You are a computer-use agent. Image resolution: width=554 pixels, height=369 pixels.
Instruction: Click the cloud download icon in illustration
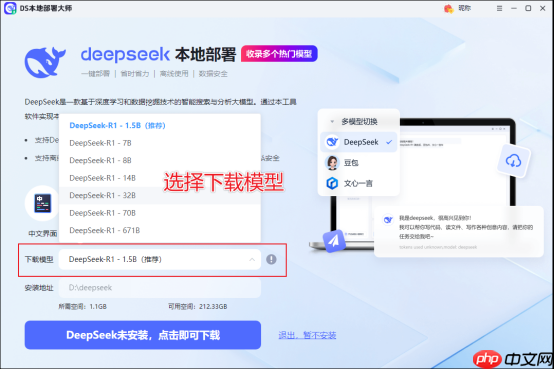click(513, 161)
